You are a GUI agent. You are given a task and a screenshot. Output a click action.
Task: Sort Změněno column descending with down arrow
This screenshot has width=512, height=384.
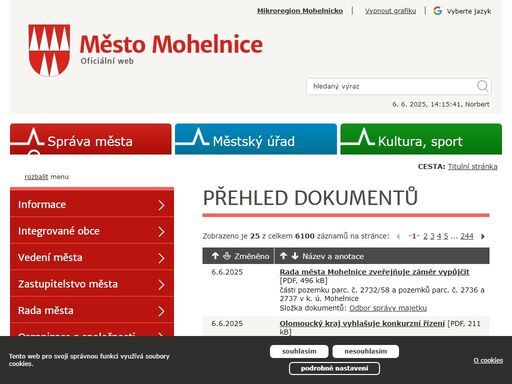227,256
